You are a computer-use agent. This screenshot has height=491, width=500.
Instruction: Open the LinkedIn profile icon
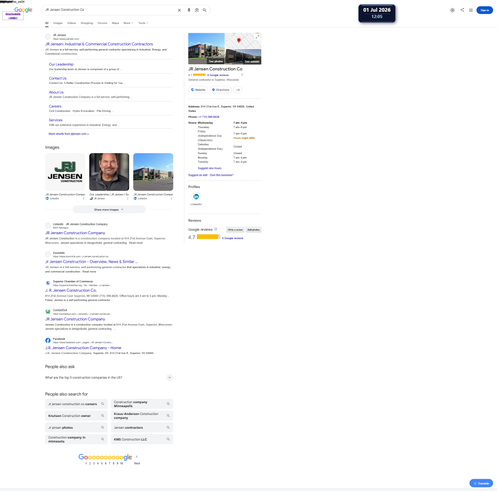click(x=196, y=197)
